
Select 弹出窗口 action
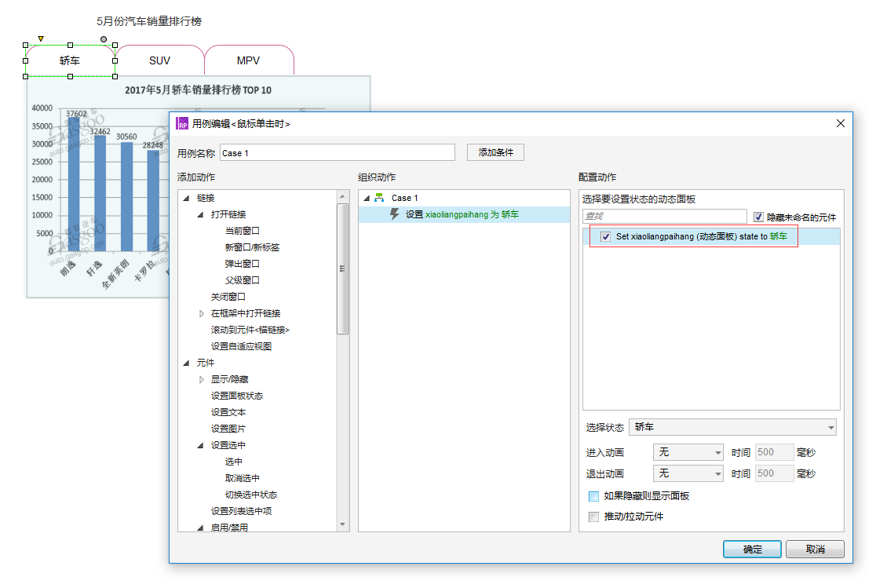242,264
